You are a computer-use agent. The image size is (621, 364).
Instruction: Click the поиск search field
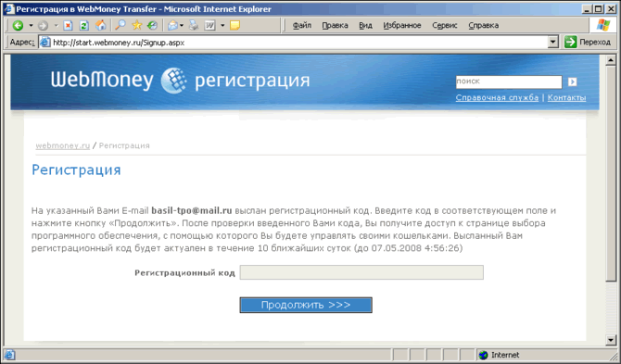(509, 82)
